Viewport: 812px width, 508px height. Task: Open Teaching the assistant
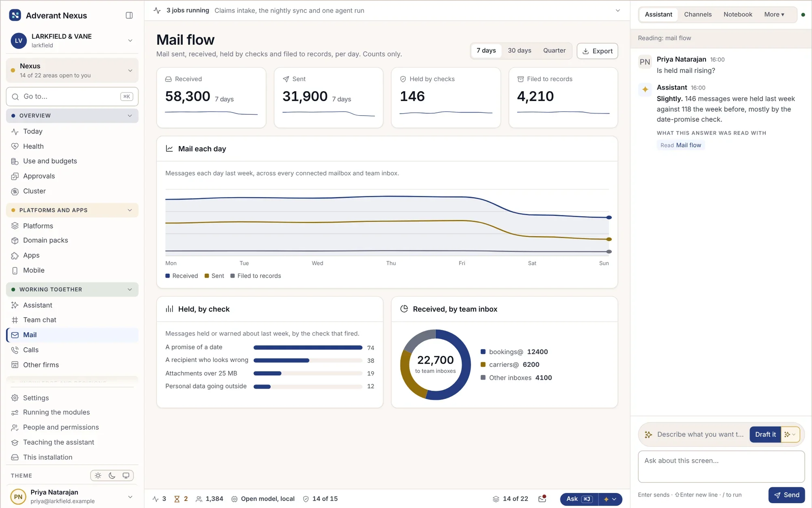(x=72, y=442)
